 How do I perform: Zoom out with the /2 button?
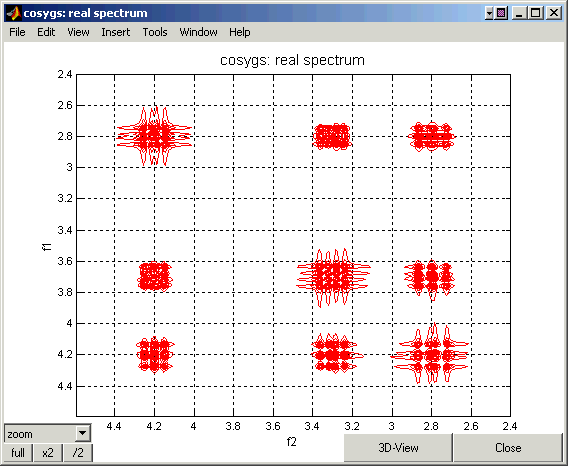78,453
